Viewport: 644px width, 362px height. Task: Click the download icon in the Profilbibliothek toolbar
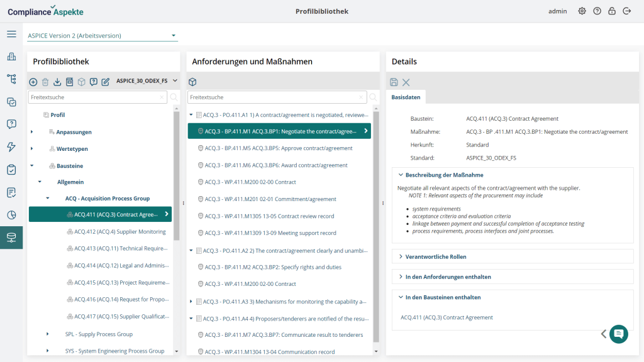57,82
